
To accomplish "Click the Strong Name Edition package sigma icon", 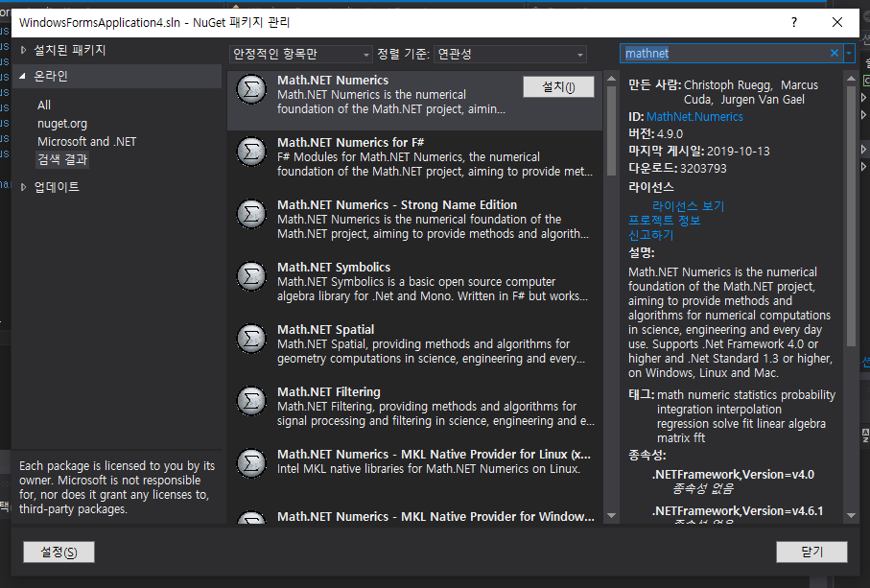I will (251, 214).
